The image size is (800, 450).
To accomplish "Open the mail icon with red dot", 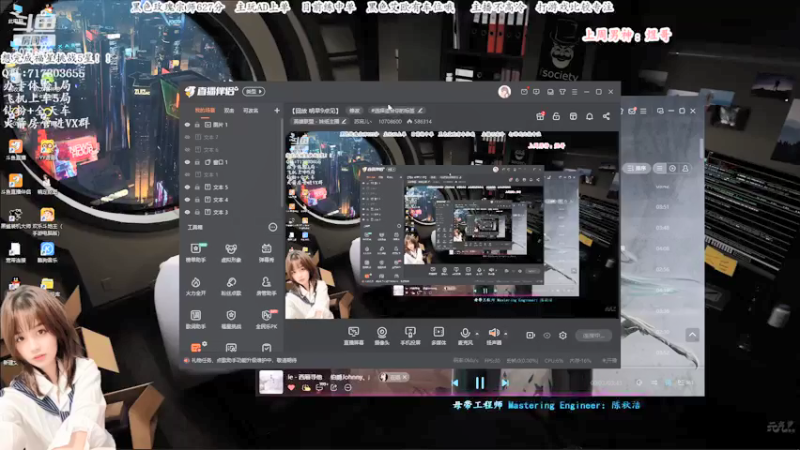I will [524, 92].
